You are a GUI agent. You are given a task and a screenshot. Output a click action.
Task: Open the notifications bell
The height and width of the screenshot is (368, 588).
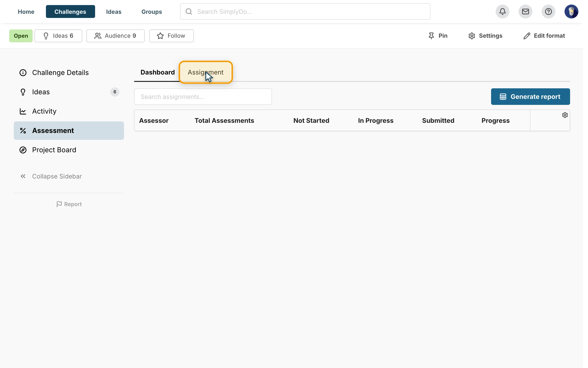coord(503,11)
